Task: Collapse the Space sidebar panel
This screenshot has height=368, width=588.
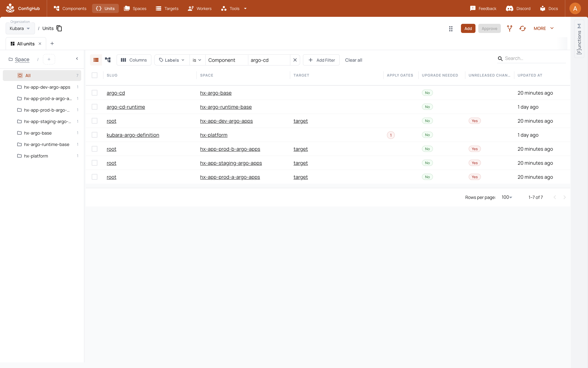Action: [77, 59]
